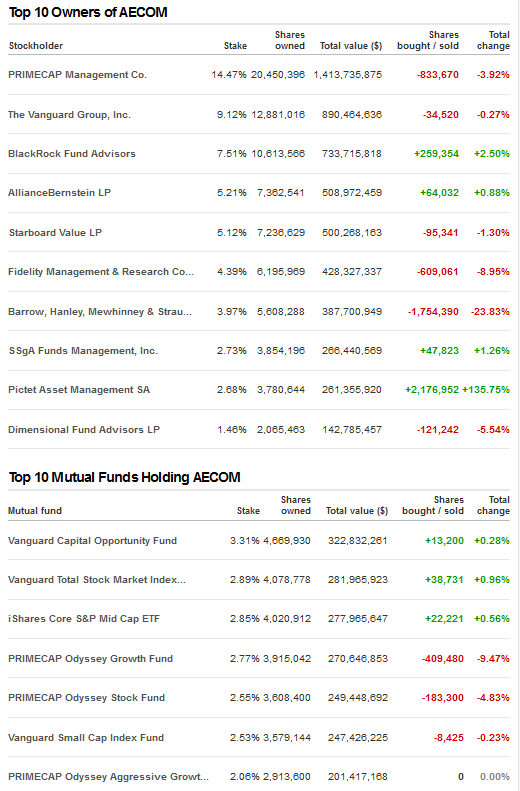Click Pictet shares bought +2,176,952
Viewport: 520px width, 791px height.
click(432, 390)
